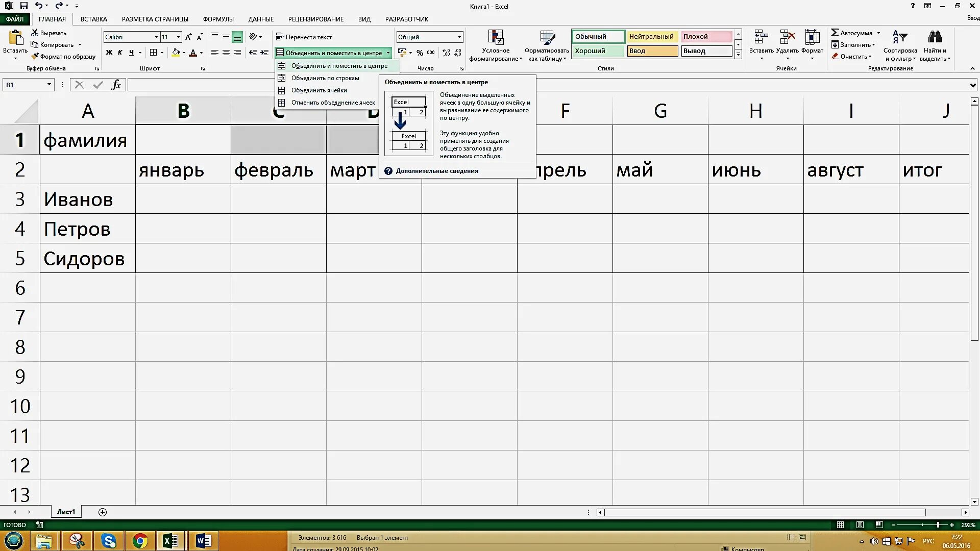980x551 pixels.
Task: Click the Find and Select binoculars icon
Action: point(935,37)
